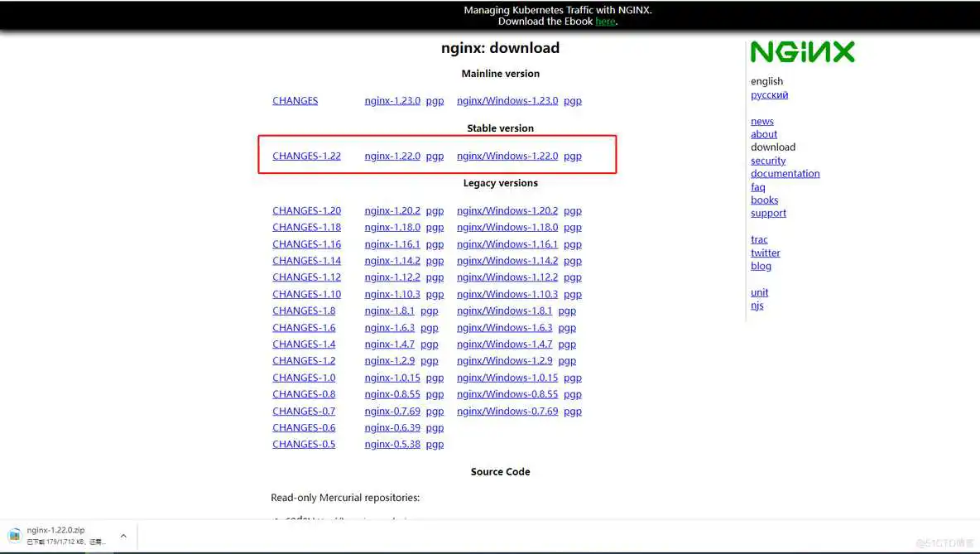This screenshot has width=980, height=554.
Task: Open the support page
Action: point(768,213)
